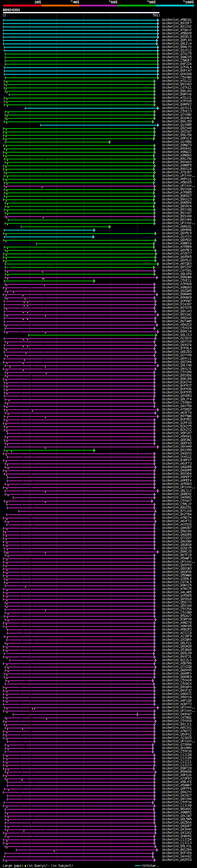197x868 pixels.
Task: Open hit UniRef100_A5BCA1
Action: coord(177,20)
